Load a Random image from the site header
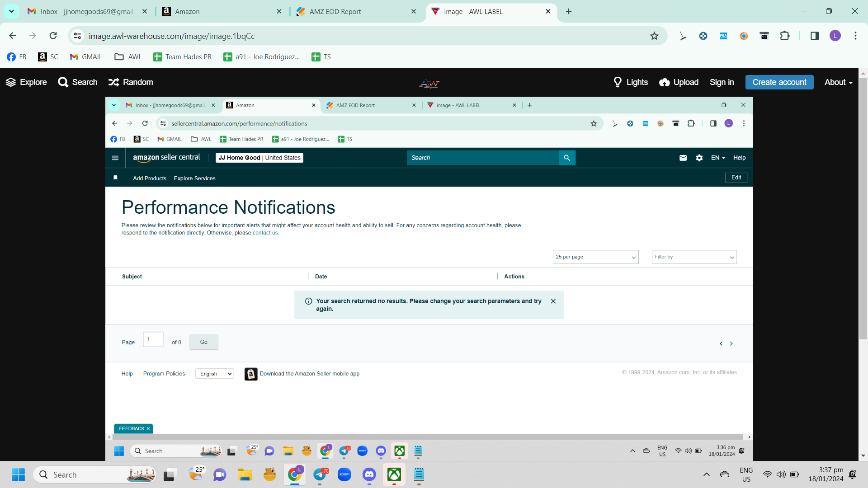 [x=131, y=82]
